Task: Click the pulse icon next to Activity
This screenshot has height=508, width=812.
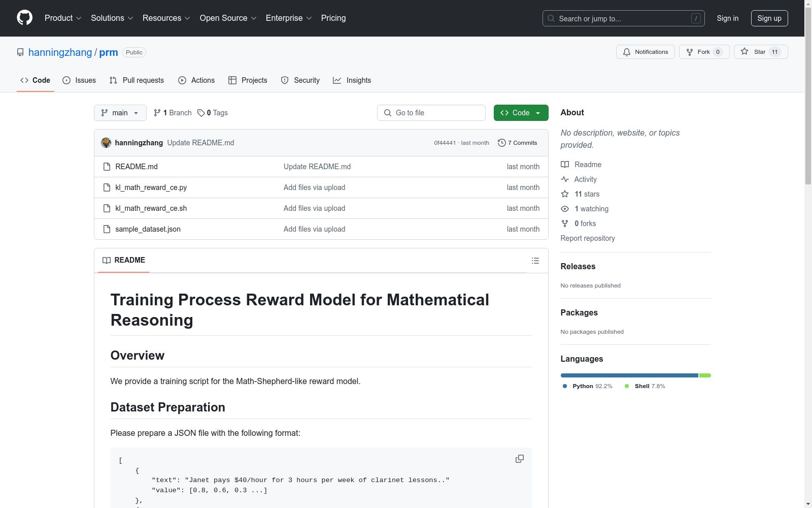Action: pos(565,179)
